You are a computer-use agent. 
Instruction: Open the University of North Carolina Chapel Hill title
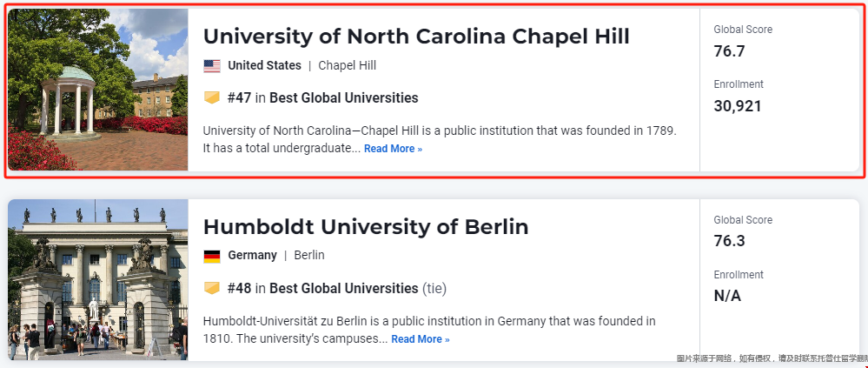point(416,37)
